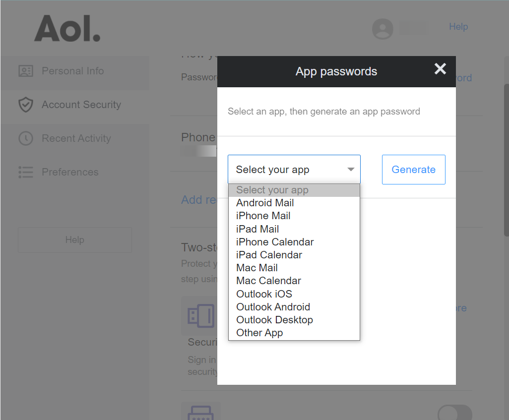
Task: Click the AOL logo
Action: [x=67, y=28]
